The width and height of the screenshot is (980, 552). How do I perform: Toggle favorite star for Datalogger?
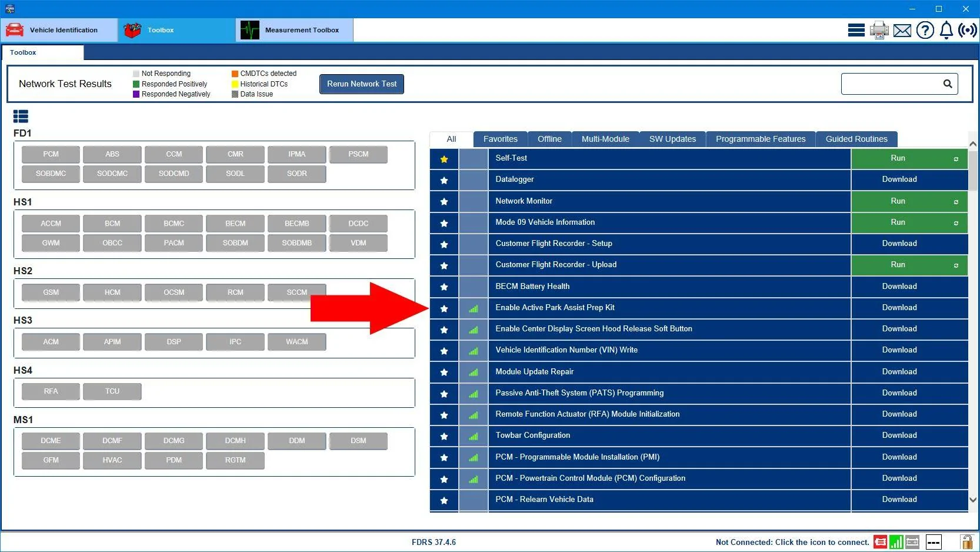tap(444, 180)
